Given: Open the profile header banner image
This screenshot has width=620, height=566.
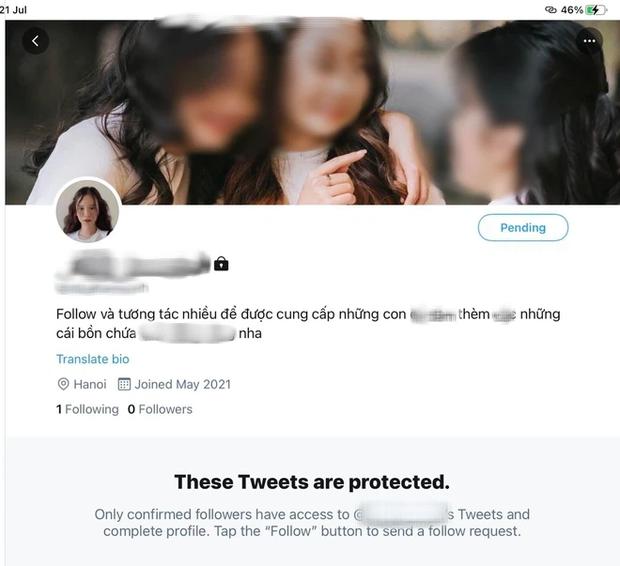Looking at the screenshot, I should (x=312, y=112).
